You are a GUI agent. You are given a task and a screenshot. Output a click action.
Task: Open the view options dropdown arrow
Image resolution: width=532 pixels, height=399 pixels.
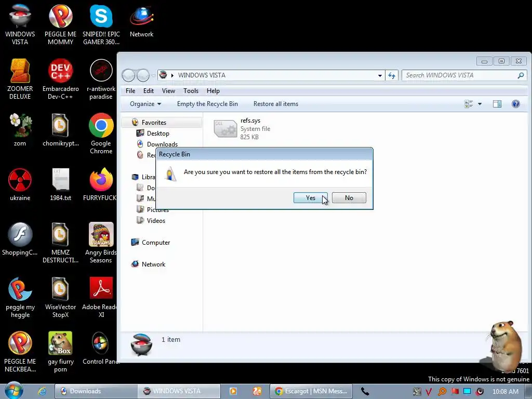click(480, 104)
